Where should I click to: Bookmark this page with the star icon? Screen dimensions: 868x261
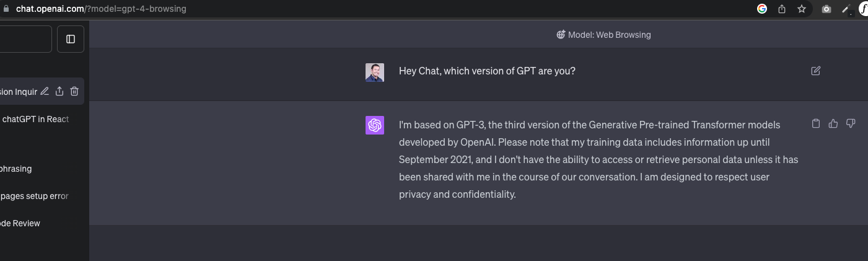(802, 9)
